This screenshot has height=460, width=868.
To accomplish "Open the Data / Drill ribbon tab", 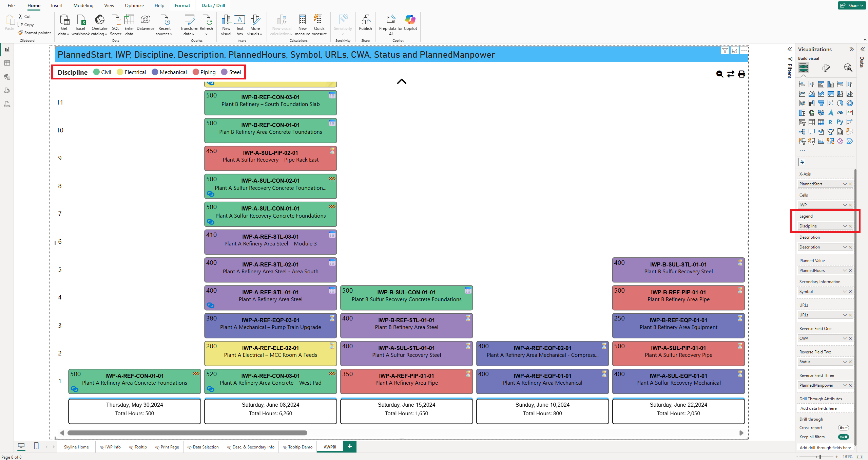I will click(x=213, y=5).
